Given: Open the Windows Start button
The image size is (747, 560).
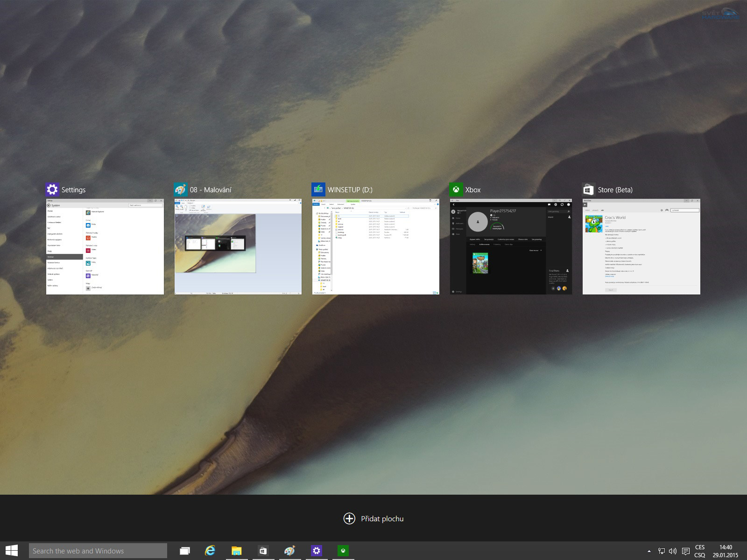Looking at the screenshot, I should click(x=12, y=551).
